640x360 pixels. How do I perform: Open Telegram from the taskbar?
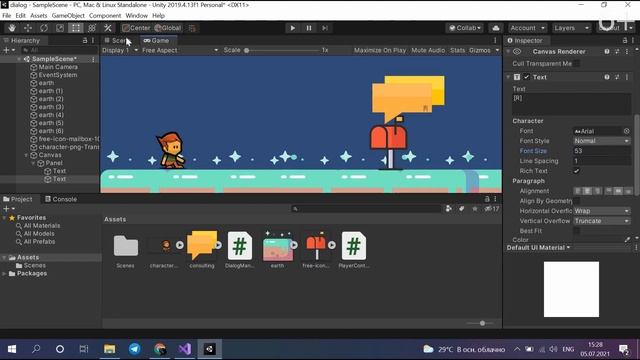pos(135,349)
